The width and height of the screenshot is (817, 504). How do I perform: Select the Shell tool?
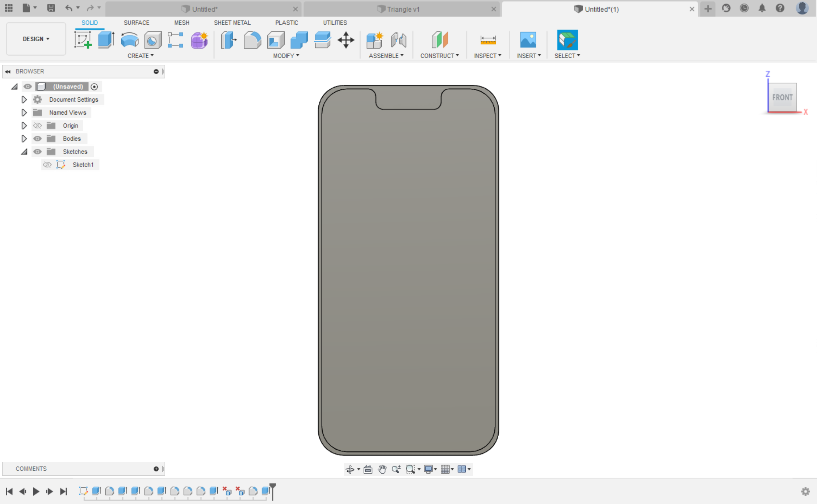click(276, 40)
